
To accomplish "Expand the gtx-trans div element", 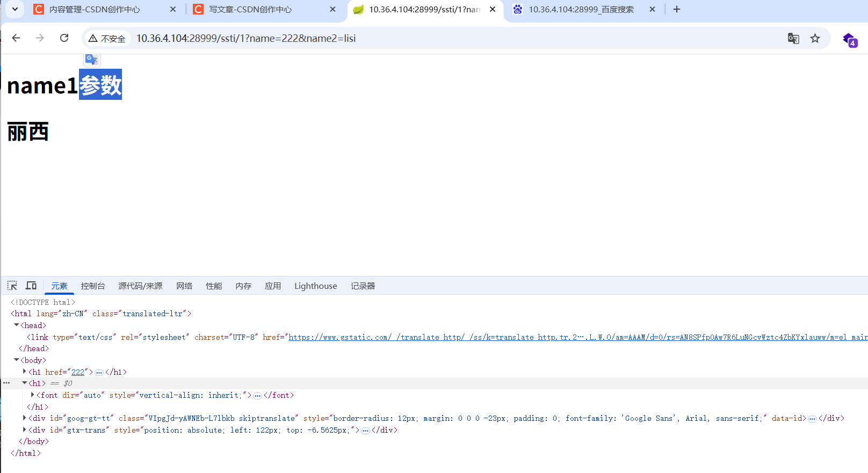I will click(24, 430).
